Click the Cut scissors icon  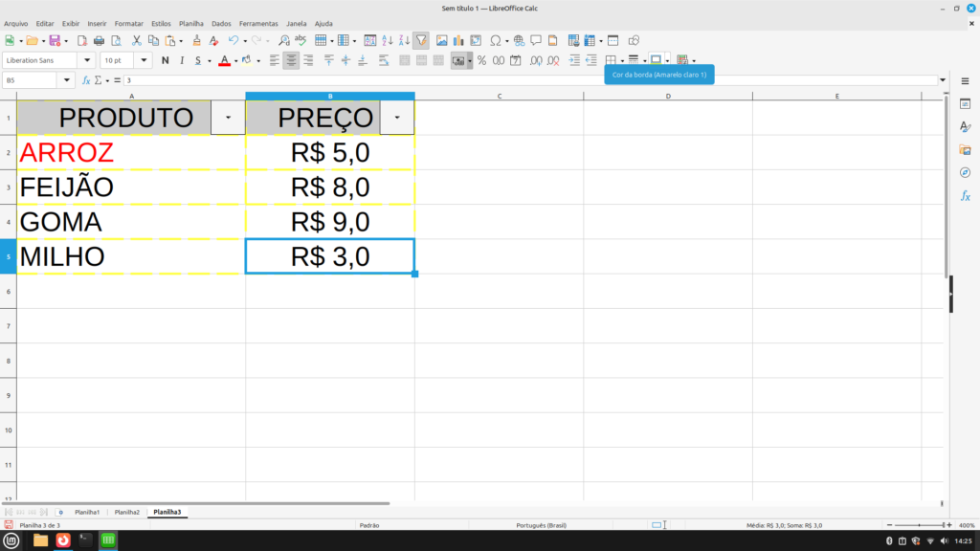pyautogui.click(x=137, y=41)
